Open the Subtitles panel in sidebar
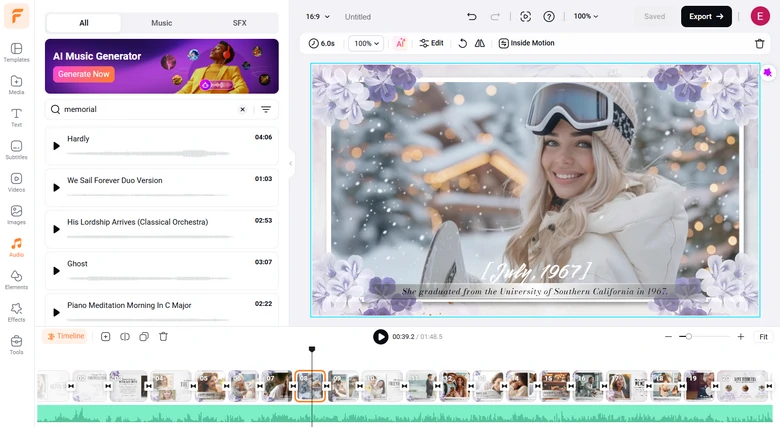This screenshot has height=427, width=780. click(16, 150)
